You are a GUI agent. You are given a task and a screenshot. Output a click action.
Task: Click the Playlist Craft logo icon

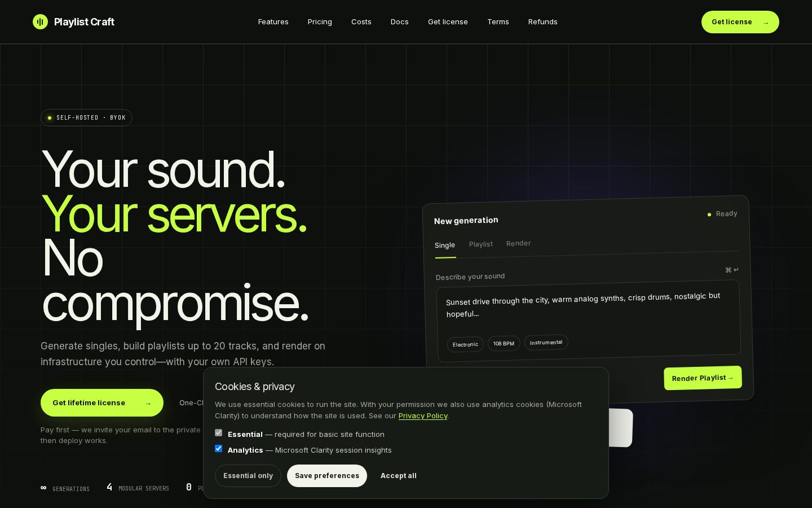(x=40, y=22)
